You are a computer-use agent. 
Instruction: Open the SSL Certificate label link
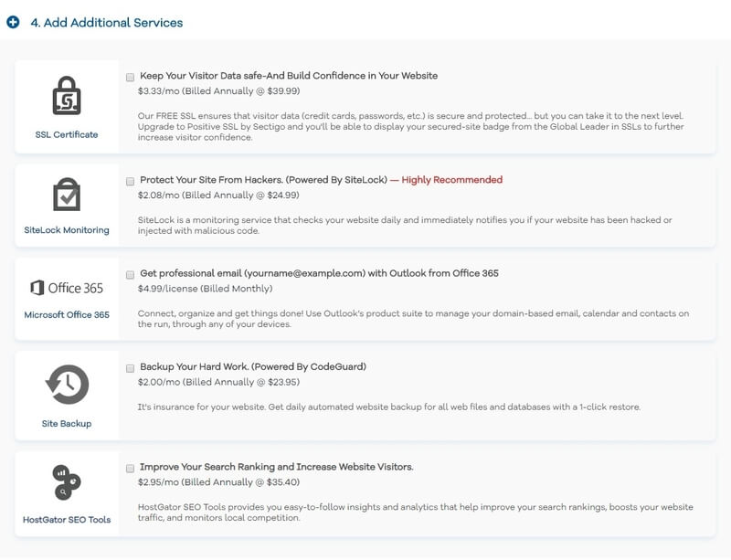coord(67,135)
